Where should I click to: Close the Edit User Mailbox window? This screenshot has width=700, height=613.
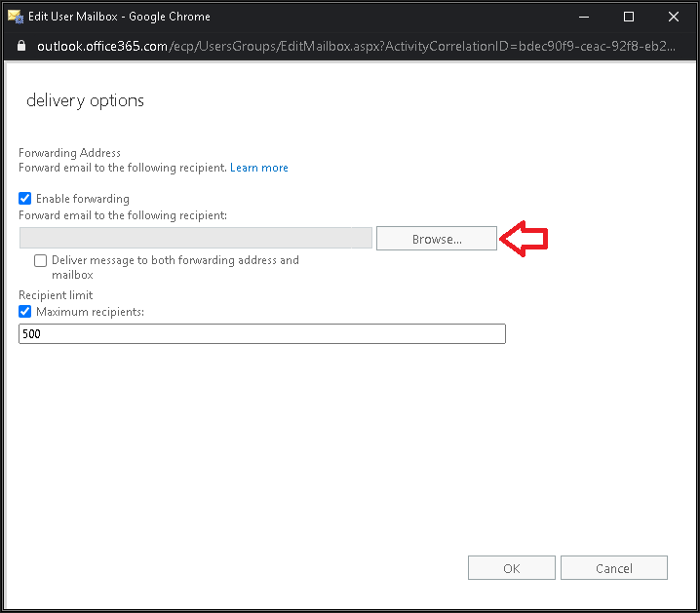point(674,17)
